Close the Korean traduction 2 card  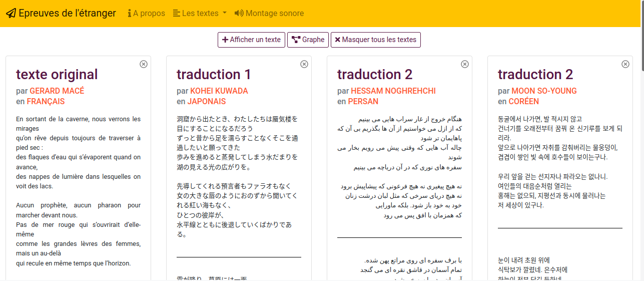(625, 64)
